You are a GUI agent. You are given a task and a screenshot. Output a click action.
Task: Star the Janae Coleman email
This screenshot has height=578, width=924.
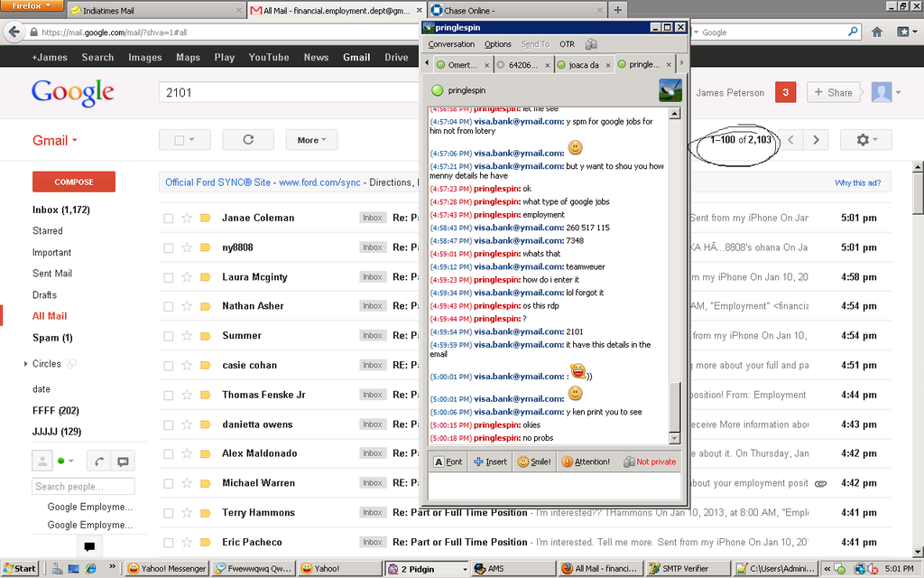(x=187, y=218)
